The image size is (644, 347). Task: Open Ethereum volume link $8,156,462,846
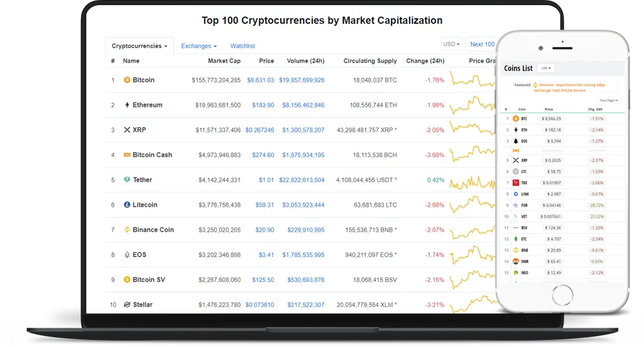click(x=303, y=105)
